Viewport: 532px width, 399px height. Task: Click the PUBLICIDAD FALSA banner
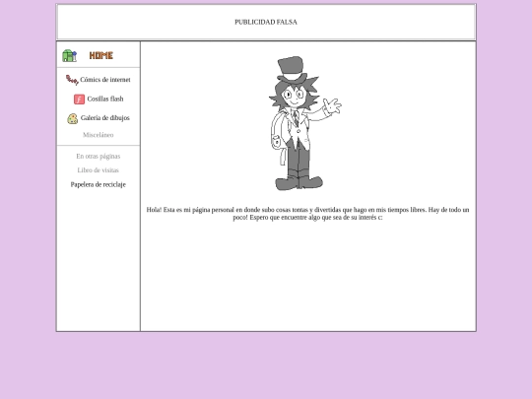point(266,22)
